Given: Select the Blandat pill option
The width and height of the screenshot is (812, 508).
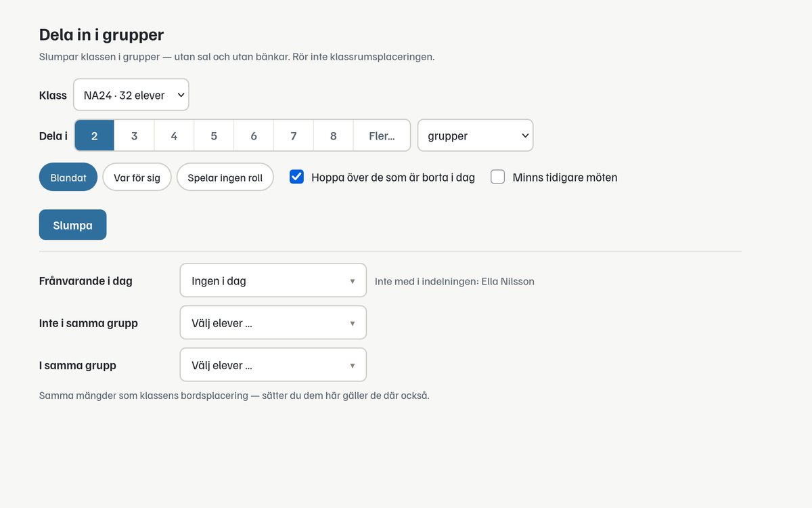Looking at the screenshot, I should click(x=68, y=177).
